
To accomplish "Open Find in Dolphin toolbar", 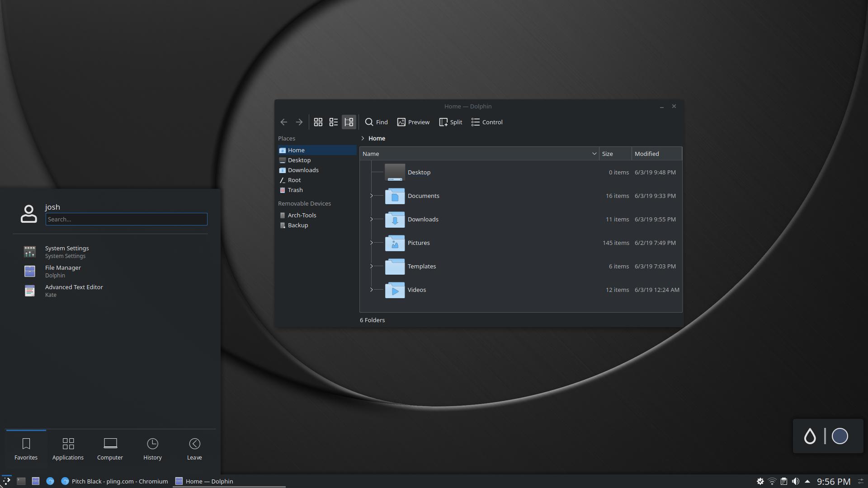I will 376,122.
